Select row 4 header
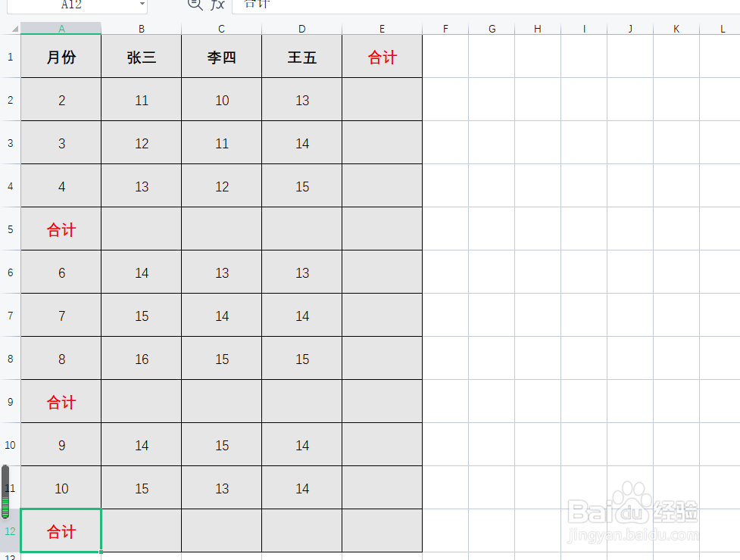Image resolution: width=740 pixels, height=560 pixels. pos(10,185)
